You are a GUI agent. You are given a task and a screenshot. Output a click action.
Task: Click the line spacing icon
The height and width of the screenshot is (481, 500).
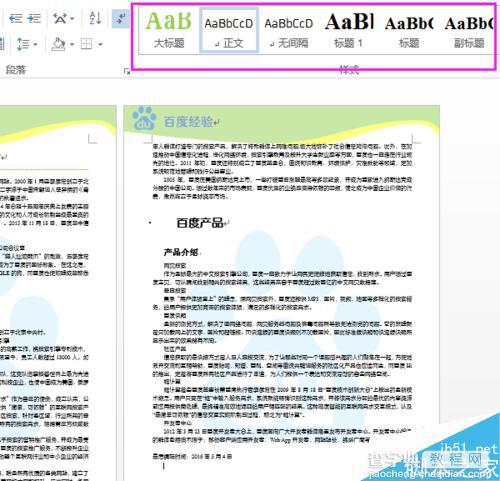[23, 44]
